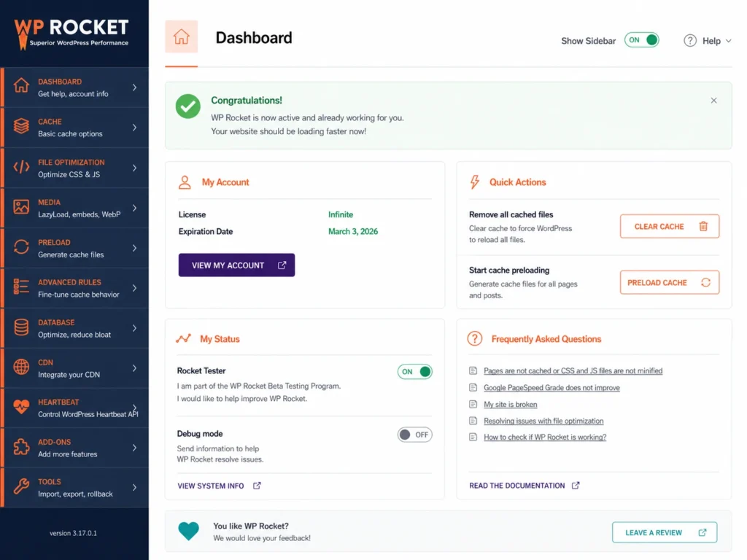Click the Add-ons puzzle piece icon

tap(21, 447)
